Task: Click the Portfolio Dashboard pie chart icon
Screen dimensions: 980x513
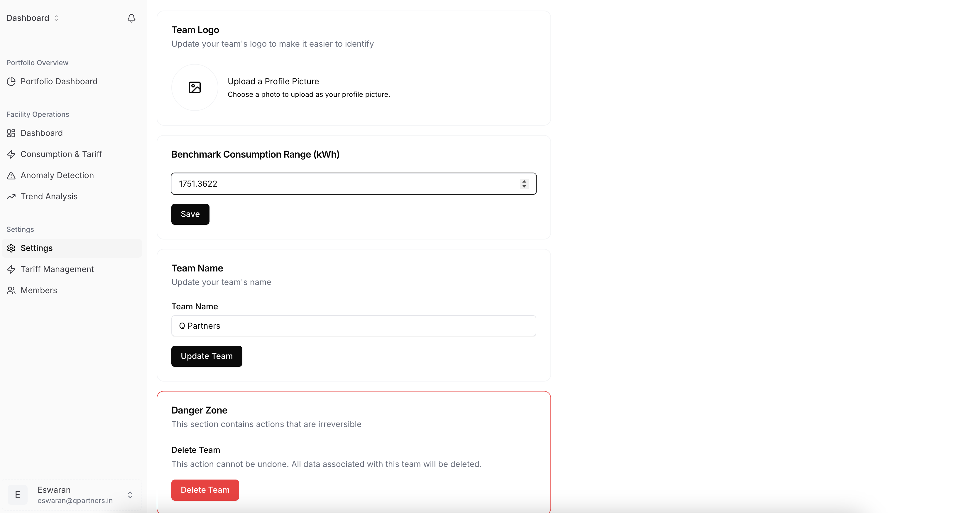Action: (11, 82)
